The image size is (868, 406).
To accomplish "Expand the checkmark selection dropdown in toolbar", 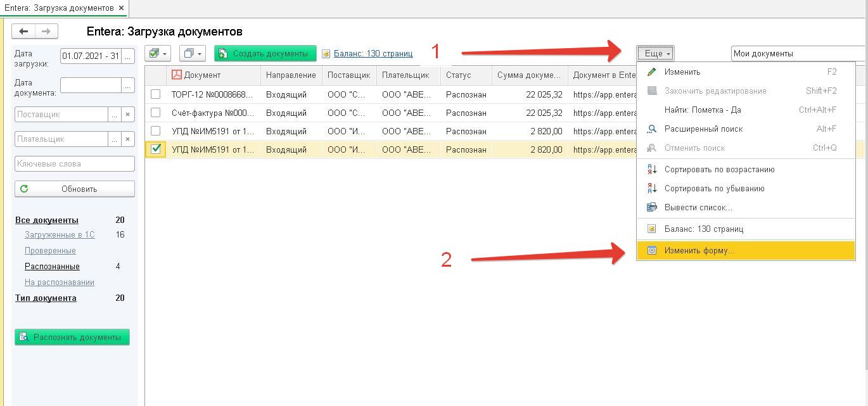I will pyautogui.click(x=158, y=53).
